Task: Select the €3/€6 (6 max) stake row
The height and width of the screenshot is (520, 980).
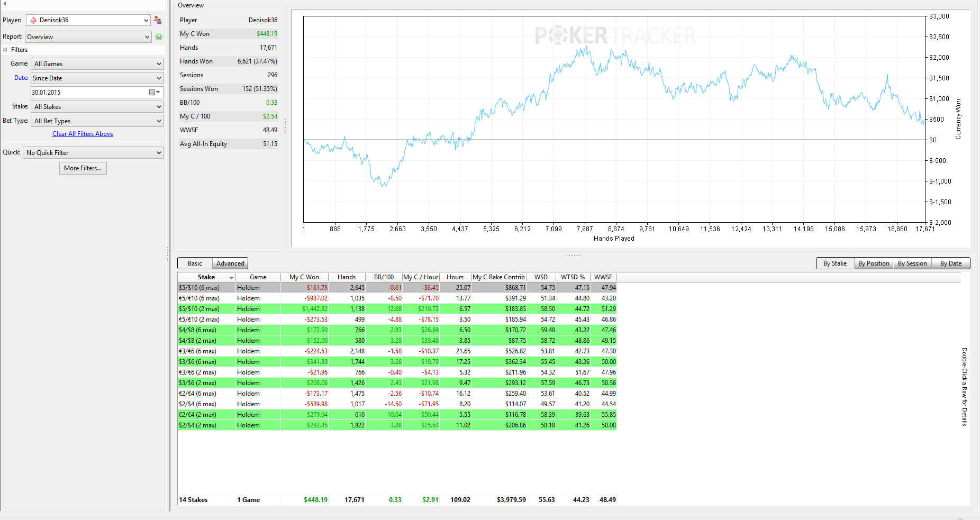Action: pyautogui.click(x=397, y=351)
